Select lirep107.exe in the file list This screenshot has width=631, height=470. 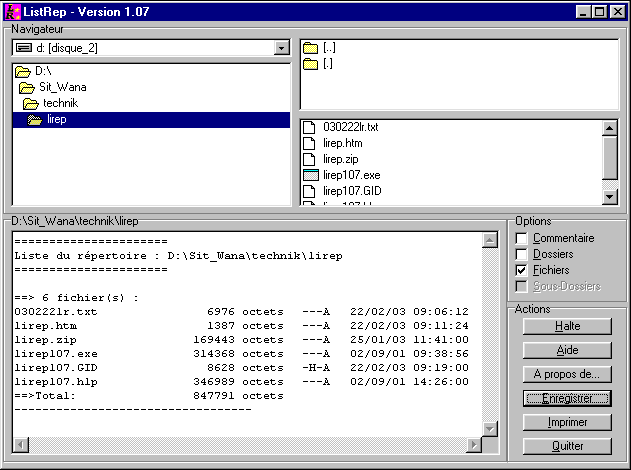point(352,175)
